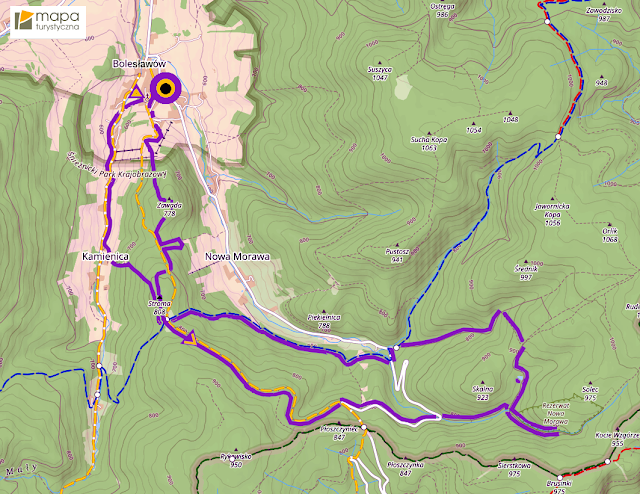Click the Średniak 997 peak marker
The width and height of the screenshot is (640, 494).
526,263
